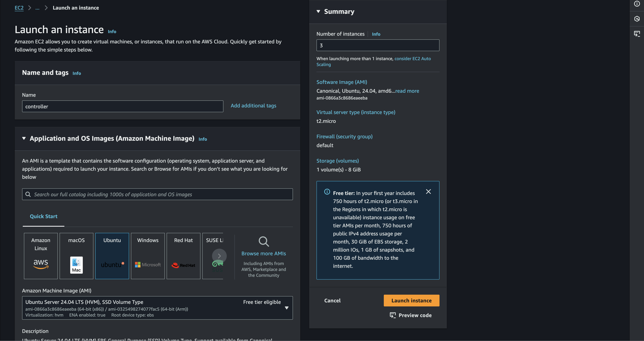Show more quick start OS tiles with the arrow
Viewport: 644px width, 341px height.
pos(219,256)
